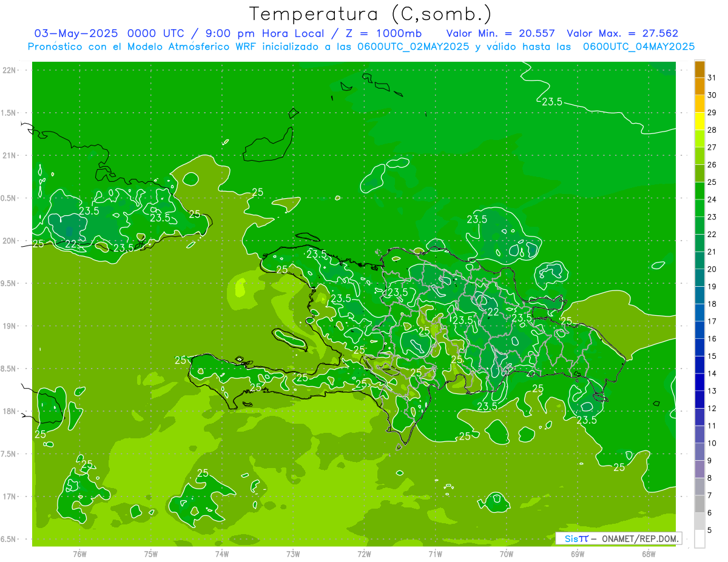
Task: Click the title "Temperatura (C,somb.)"
Action: (370, 13)
